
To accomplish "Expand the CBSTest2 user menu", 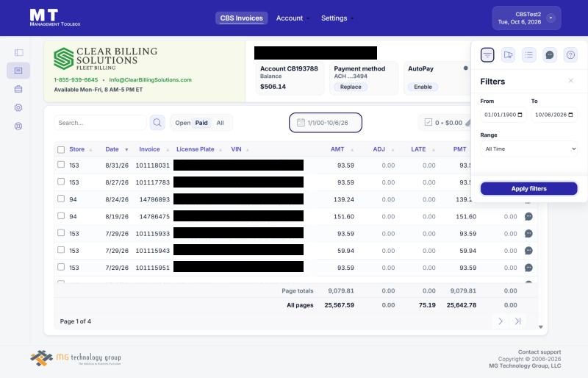I will pyautogui.click(x=526, y=18).
